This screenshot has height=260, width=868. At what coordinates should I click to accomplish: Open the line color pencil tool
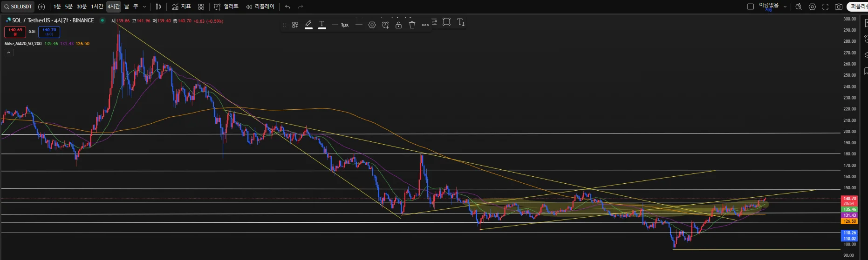[x=308, y=25]
